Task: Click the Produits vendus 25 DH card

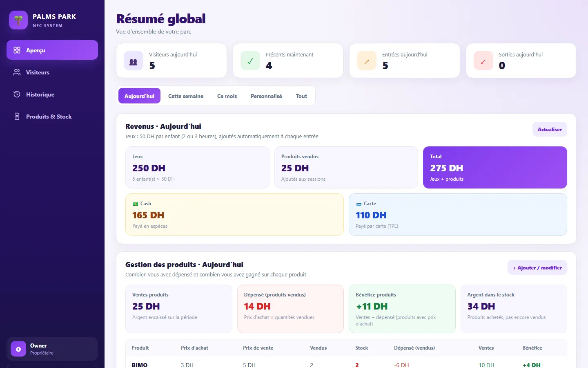Action: (346, 167)
